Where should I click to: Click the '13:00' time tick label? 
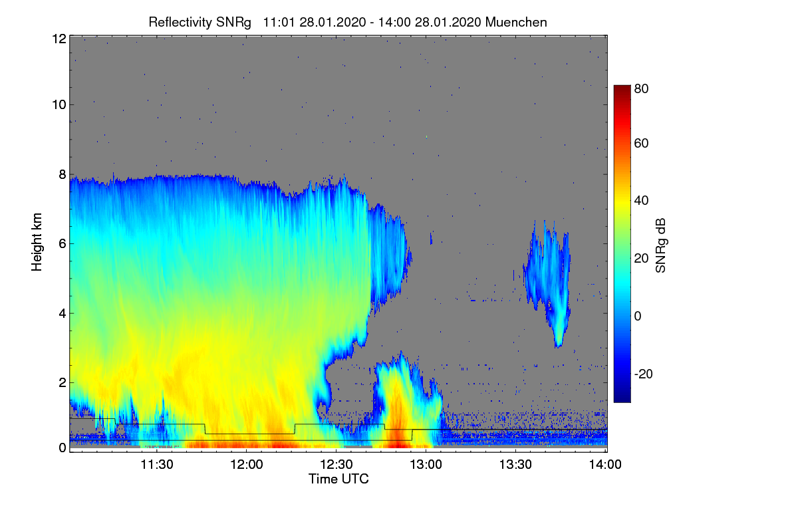(426, 465)
